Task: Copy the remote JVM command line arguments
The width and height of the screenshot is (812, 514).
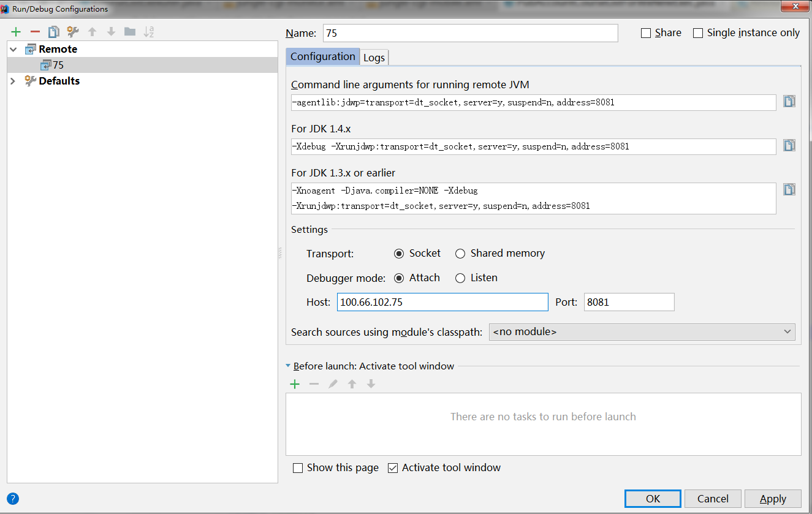Action: pos(789,102)
